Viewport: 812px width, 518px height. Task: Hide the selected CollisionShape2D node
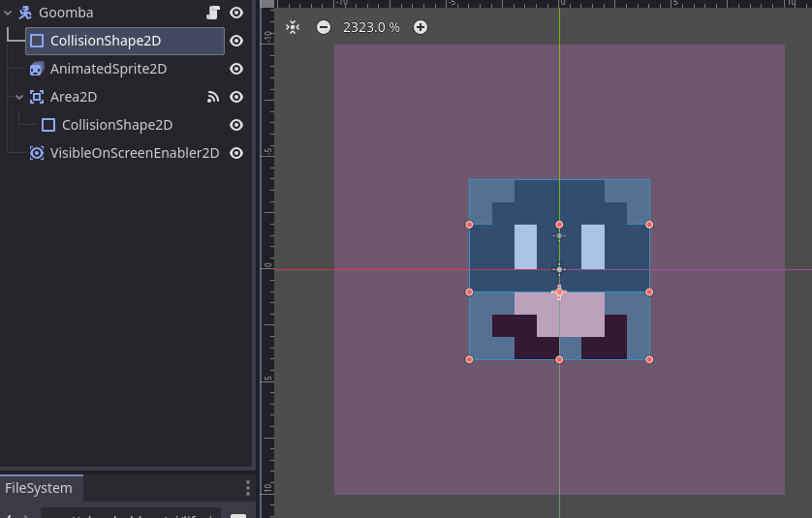[236, 41]
